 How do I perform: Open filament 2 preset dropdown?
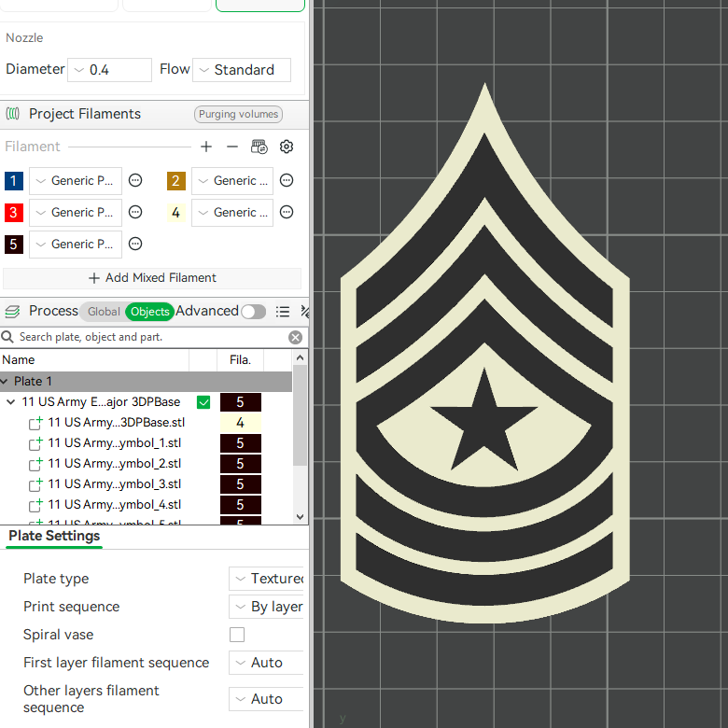(232, 181)
